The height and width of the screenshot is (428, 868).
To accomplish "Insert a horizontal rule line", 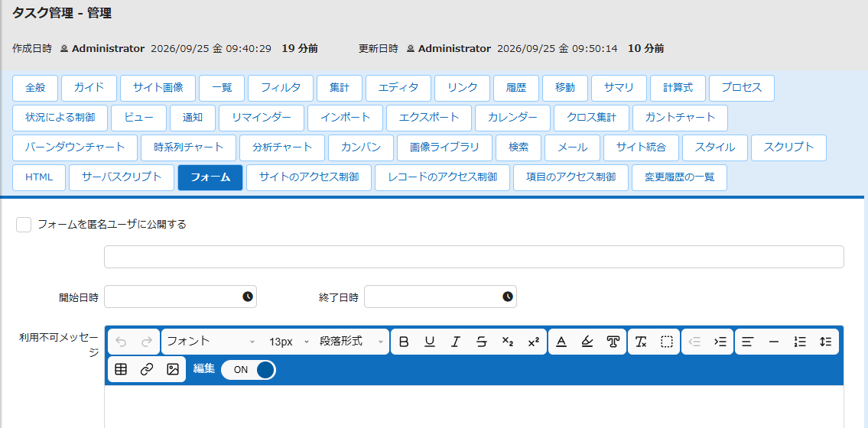I will tap(774, 342).
